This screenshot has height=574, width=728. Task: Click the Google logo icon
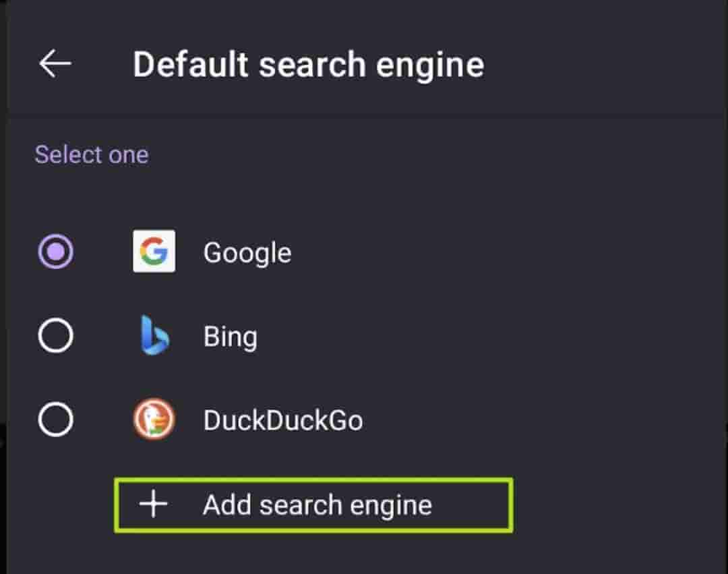click(154, 252)
